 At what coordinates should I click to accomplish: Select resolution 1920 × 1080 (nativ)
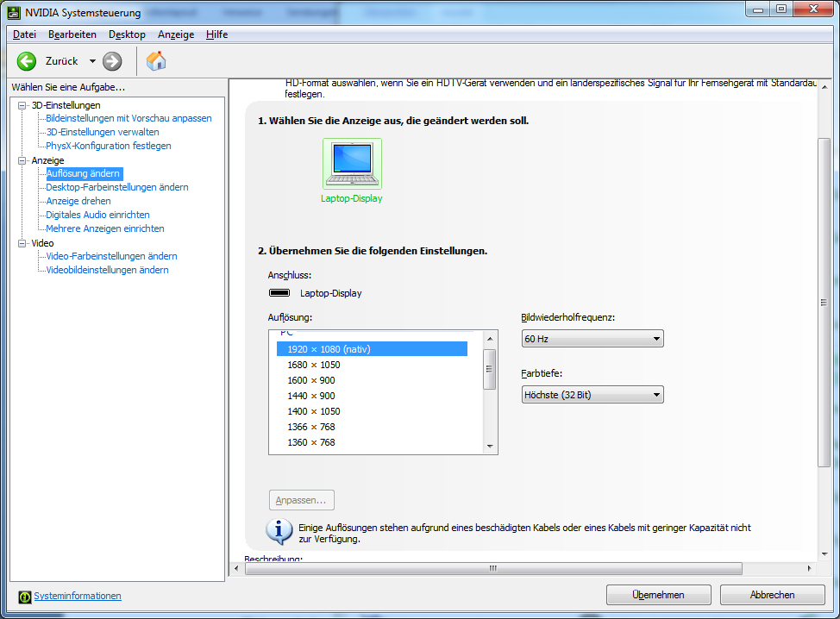tap(372, 349)
